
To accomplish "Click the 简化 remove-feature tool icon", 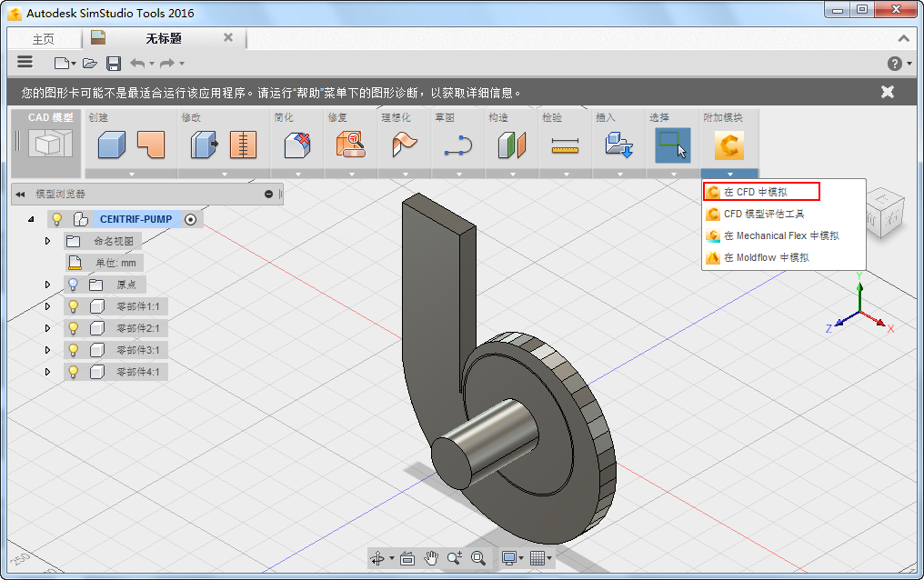I will (297, 145).
